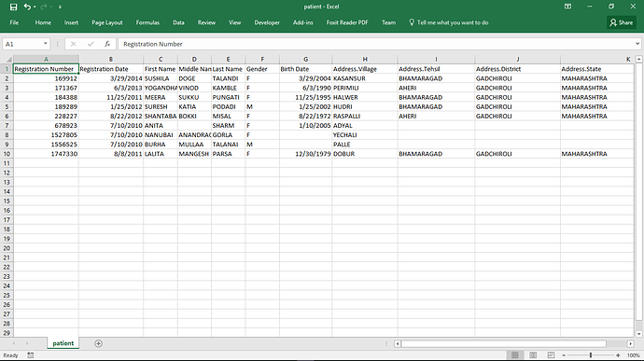The height and width of the screenshot is (361, 644).
Task: Click the Insert Function fx icon
Action: click(x=107, y=44)
